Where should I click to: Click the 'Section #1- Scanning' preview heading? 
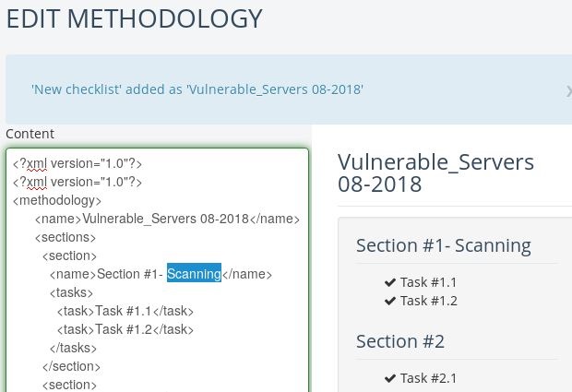pyautogui.click(x=443, y=245)
